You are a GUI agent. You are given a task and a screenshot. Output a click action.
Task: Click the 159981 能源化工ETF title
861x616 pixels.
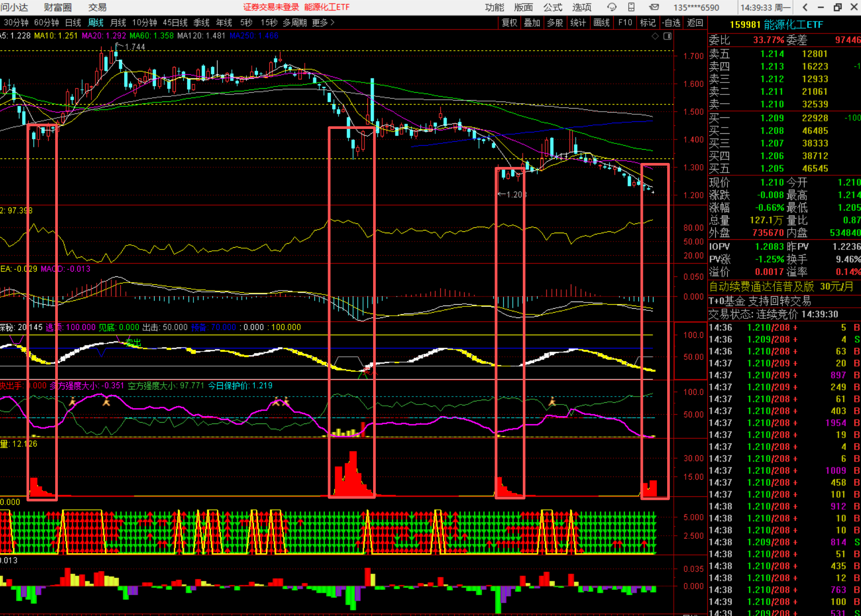click(776, 25)
